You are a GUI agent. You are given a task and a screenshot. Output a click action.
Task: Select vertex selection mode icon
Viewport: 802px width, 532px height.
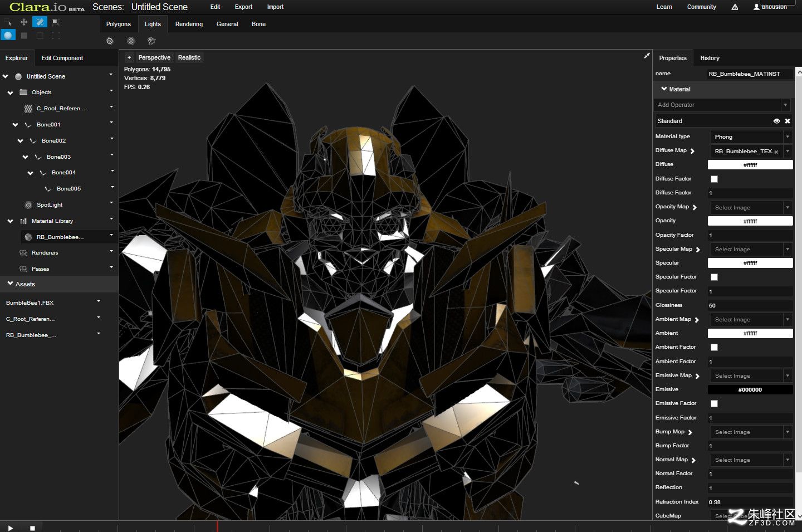point(56,36)
